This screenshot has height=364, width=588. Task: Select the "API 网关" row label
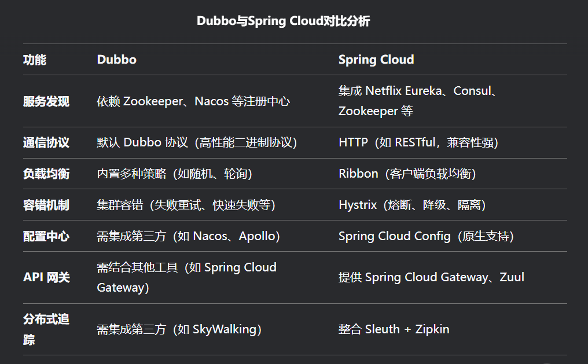coord(46,277)
